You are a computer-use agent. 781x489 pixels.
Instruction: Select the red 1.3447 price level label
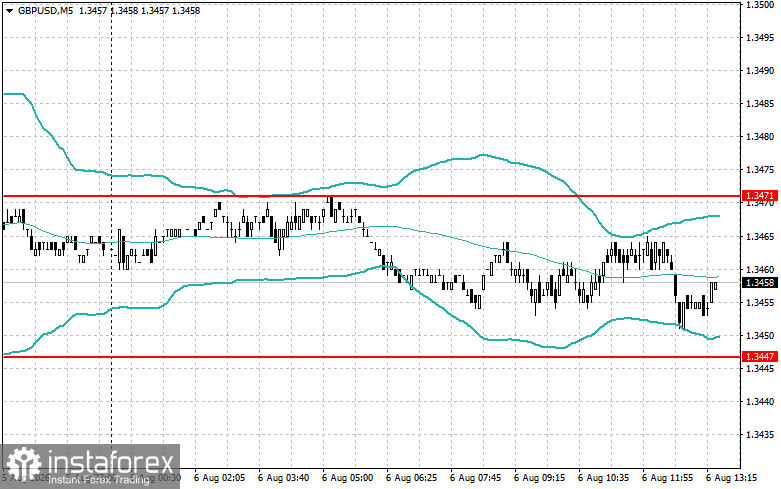tap(759, 357)
